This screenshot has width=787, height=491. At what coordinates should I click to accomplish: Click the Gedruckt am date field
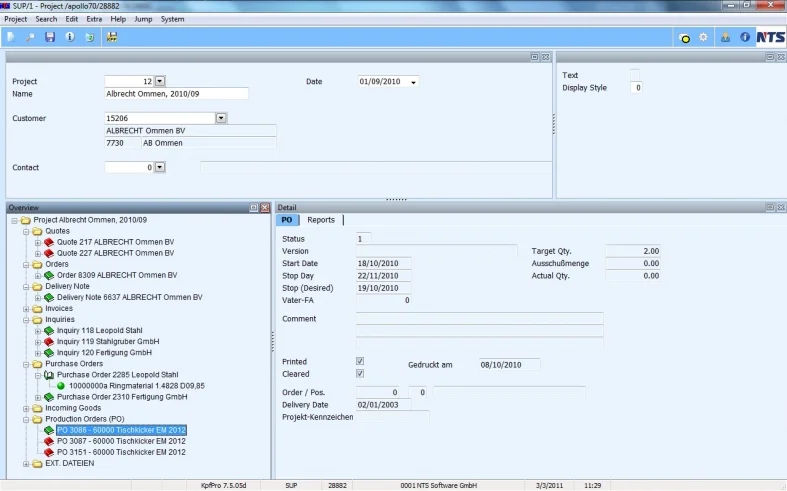click(x=509, y=365)
